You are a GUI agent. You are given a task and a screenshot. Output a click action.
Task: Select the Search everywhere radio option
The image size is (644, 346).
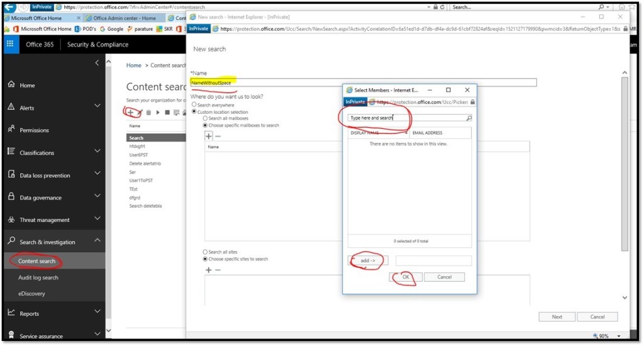click(x=194, y=105)
